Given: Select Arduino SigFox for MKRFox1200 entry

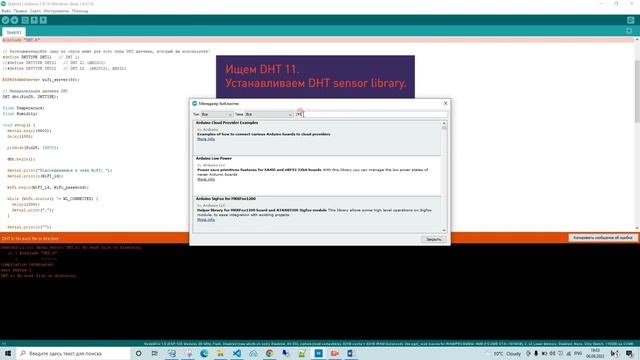Looking at the screenshot, I should click(317, 215).
